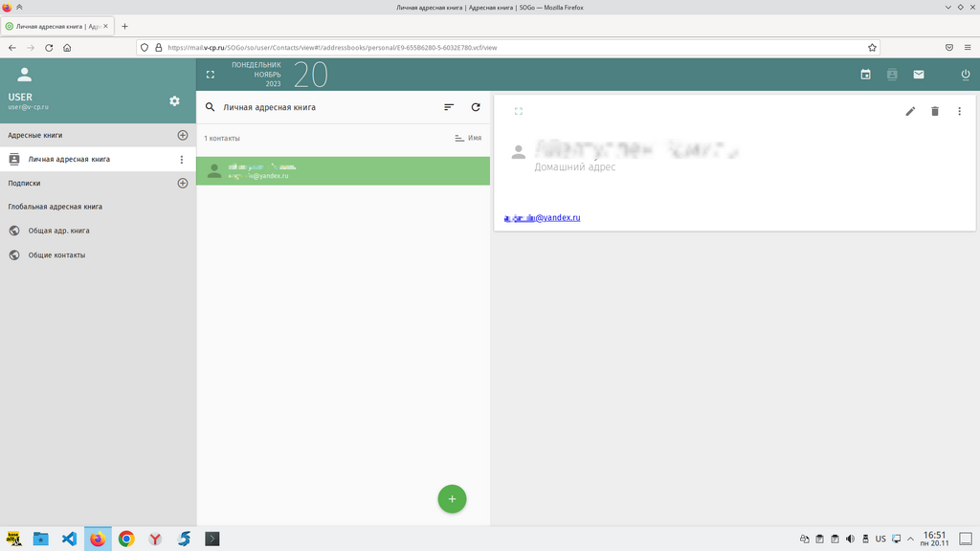The height and width of the screenshot is (551, 980).
Task: Delete contact using trash icon
Action: pos(935,111)
